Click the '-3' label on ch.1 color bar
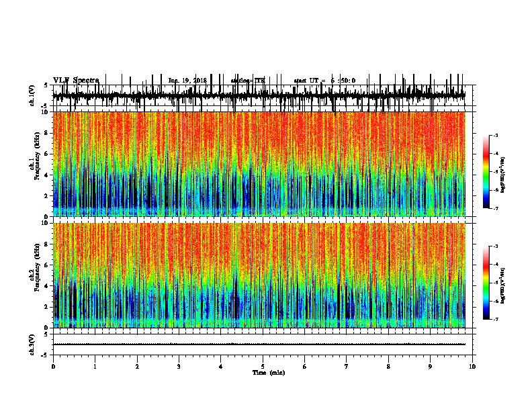 click(496, 136)
